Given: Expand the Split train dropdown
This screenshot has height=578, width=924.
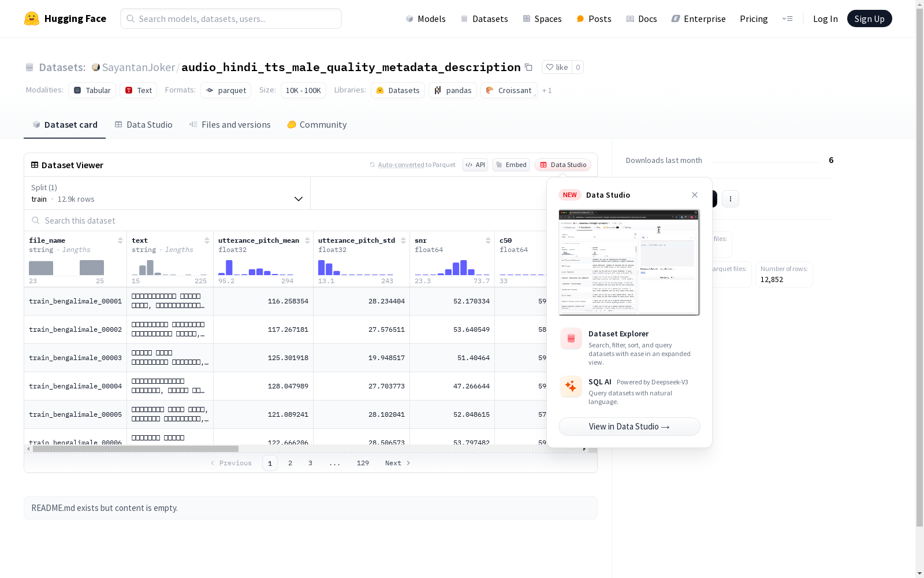Looking at the screenshot, I should click(x=167, y=193).
